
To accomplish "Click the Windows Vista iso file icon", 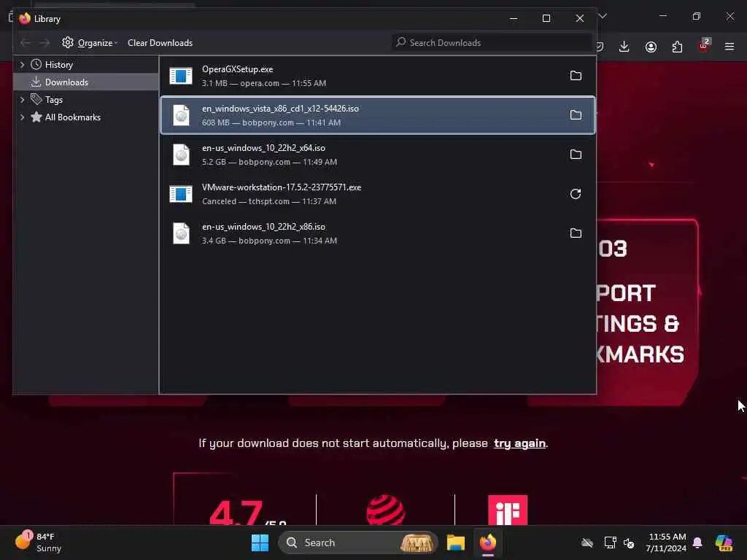I will [181, 115].
